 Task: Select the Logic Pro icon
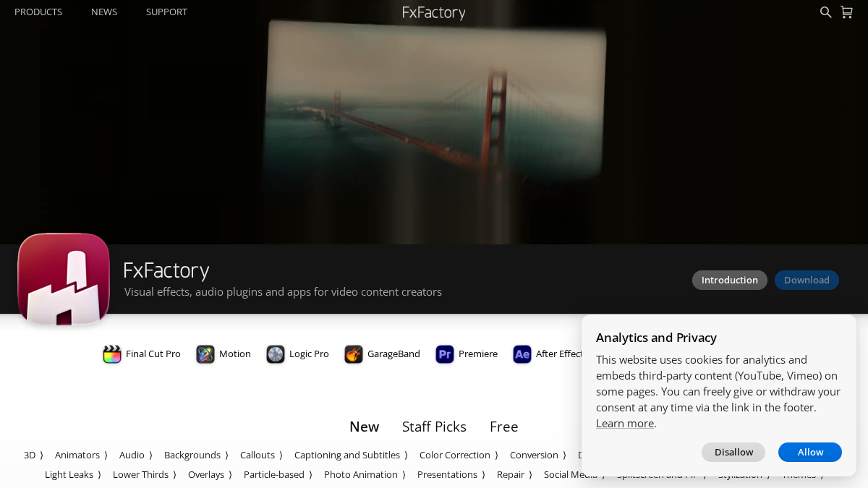(x=276, y=354)
